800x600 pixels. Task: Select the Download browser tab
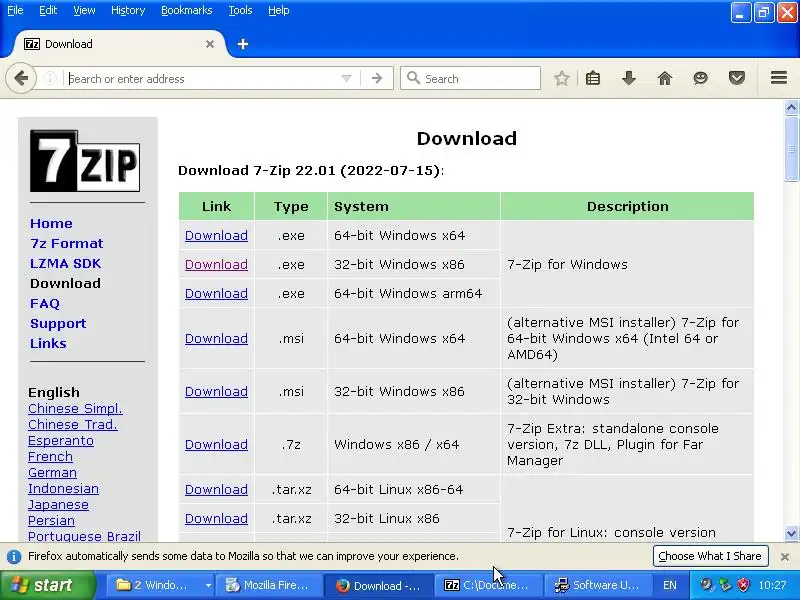(x=119, y=44)
